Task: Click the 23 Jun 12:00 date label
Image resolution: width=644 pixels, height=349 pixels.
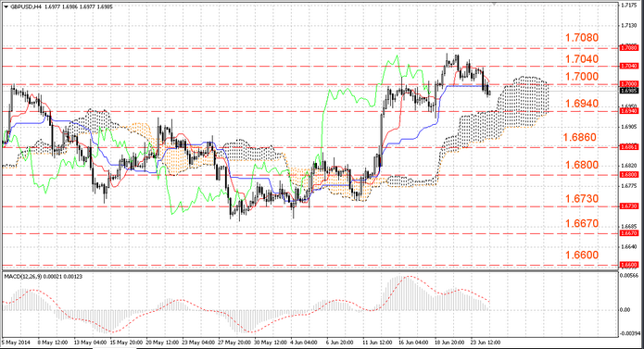Action: pyautogui.click(x=486, y=342)
